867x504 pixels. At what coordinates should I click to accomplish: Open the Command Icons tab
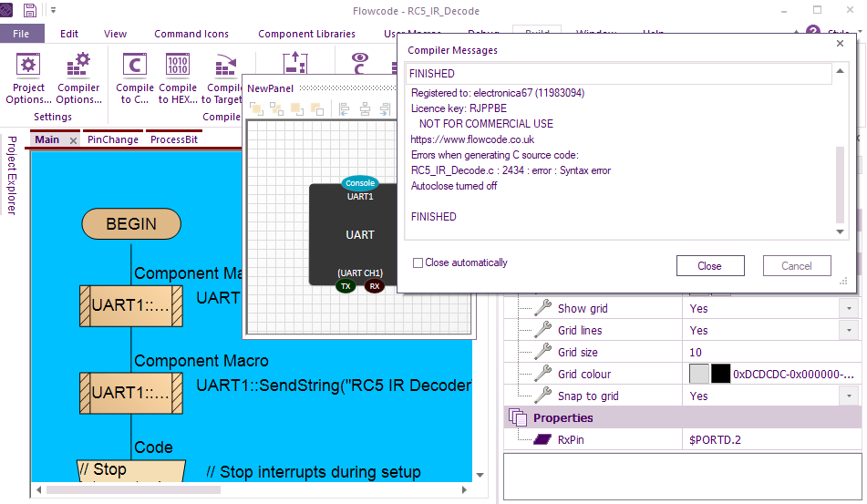click(191, 34)
